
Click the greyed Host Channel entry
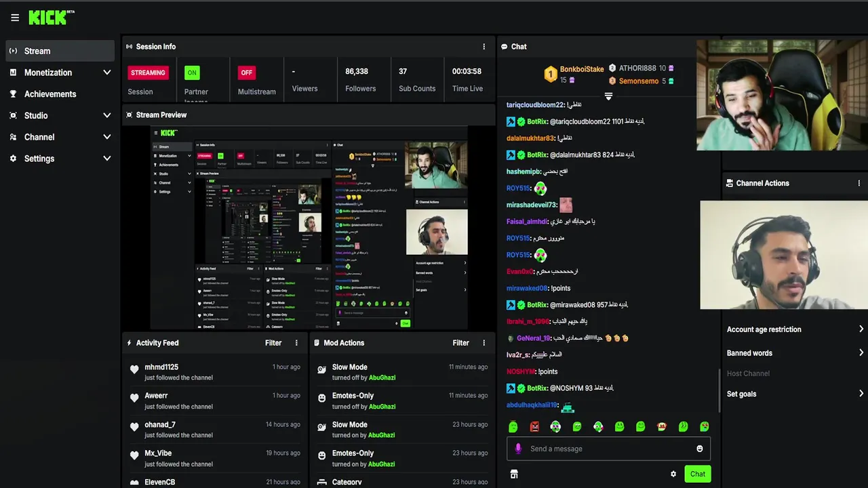pos(748,373)
